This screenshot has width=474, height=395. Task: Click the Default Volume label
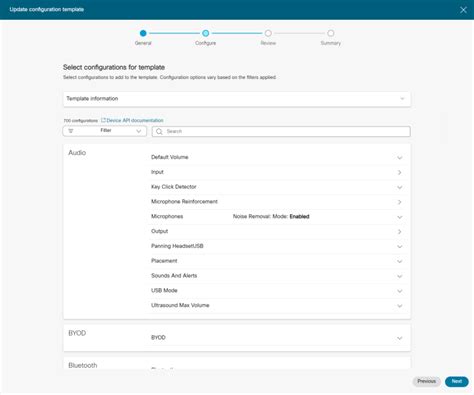(170, 157)
